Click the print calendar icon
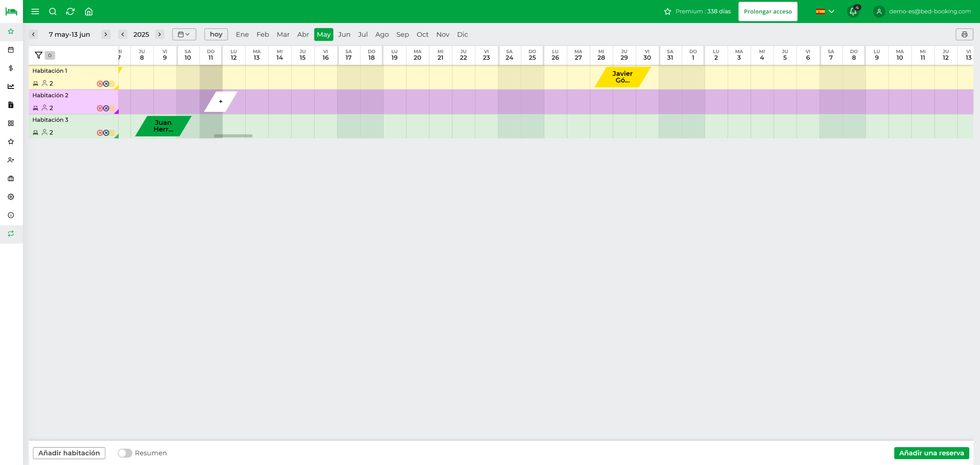Viewport: 980px width, 465px height. 964,34
